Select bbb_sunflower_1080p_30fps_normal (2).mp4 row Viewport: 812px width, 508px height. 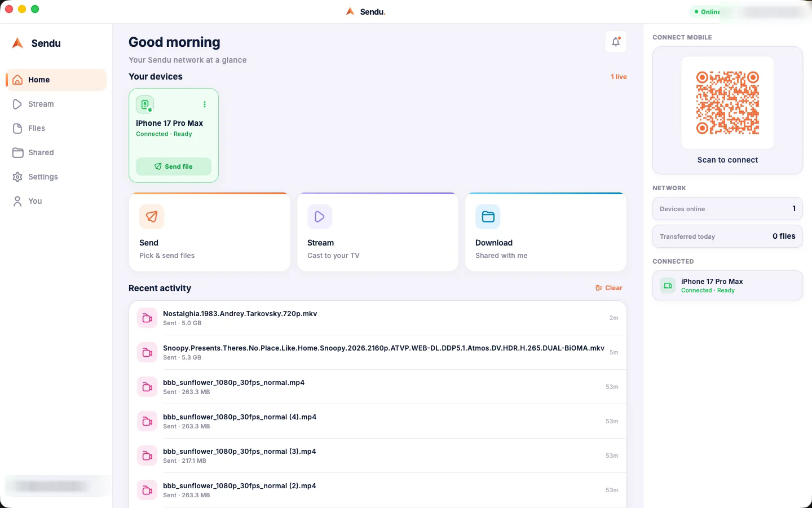378,491
